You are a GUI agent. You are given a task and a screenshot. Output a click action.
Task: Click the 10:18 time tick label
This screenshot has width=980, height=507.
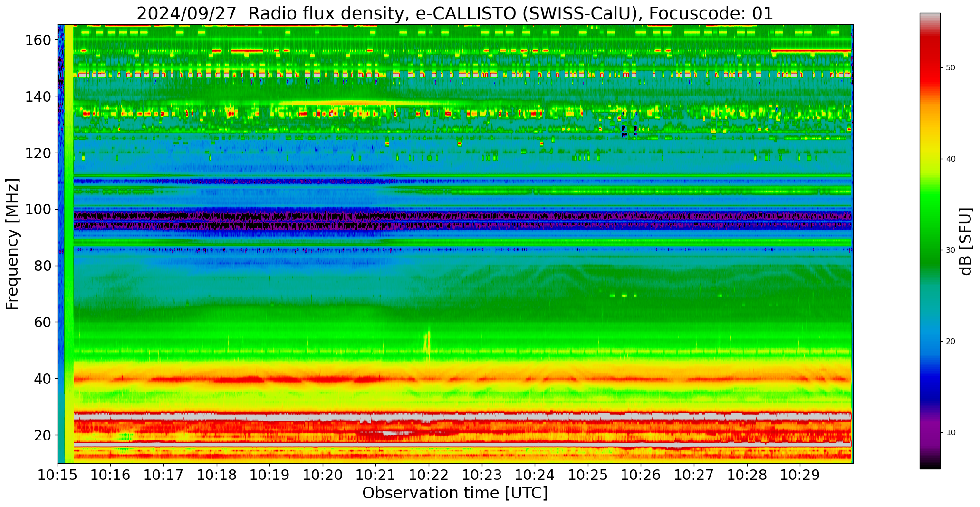(217, 475)
